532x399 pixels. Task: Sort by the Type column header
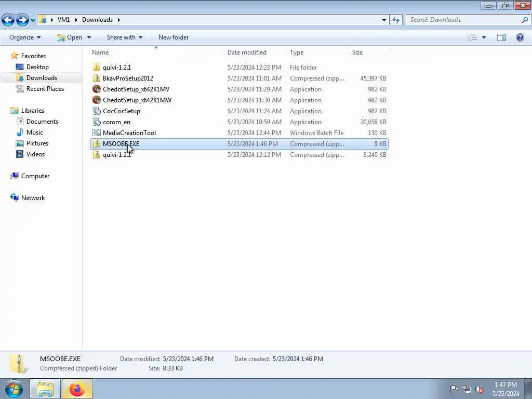pyautogui.click(x=297, y=52)
